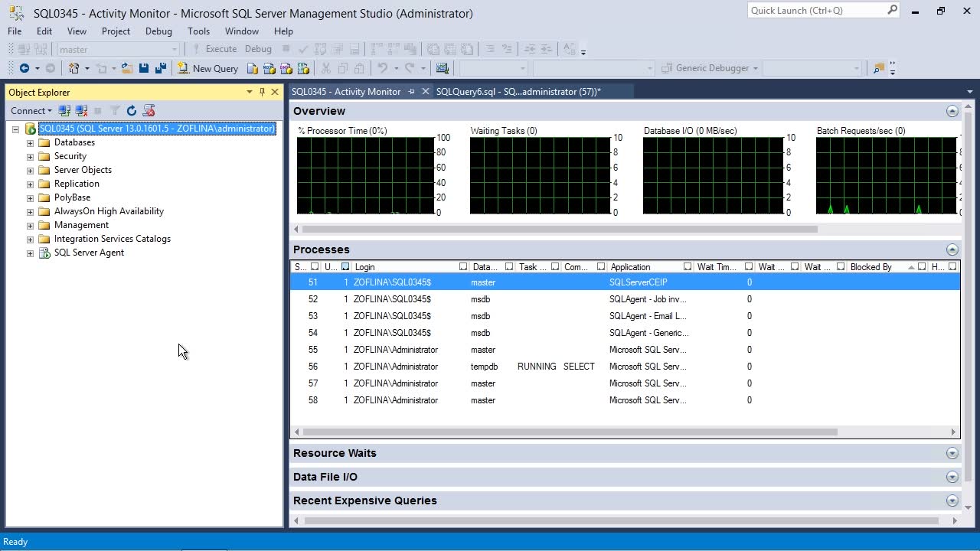This screenshot has width=980, height=551.
Task: Click the Disconnect icon in Object Explorer
Action: tap(81, 111)
